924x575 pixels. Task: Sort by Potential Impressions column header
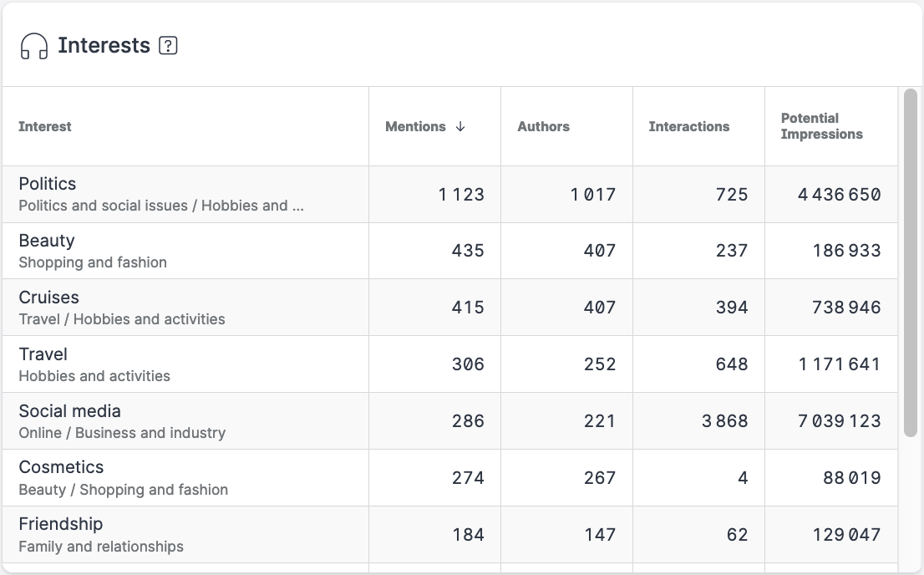(821, 126)
